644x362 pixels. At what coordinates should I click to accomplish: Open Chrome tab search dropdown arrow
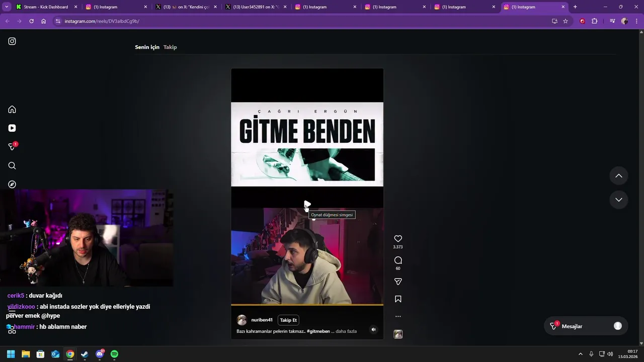coord(7,7)
